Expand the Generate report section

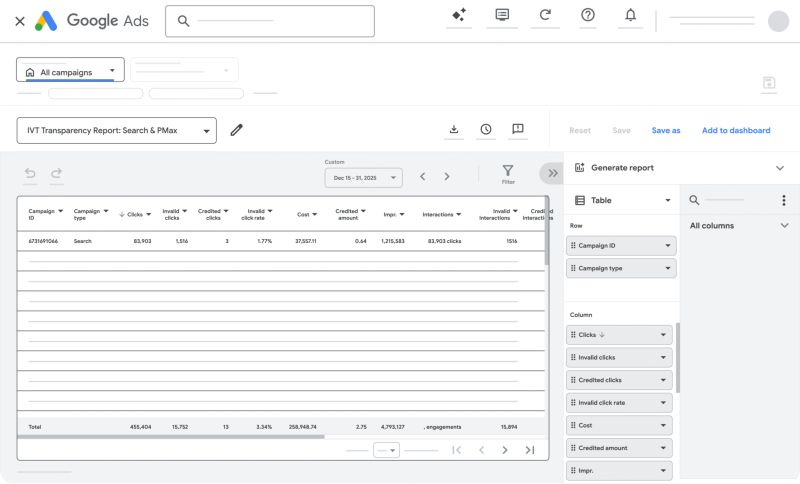(x=780, y=168)
